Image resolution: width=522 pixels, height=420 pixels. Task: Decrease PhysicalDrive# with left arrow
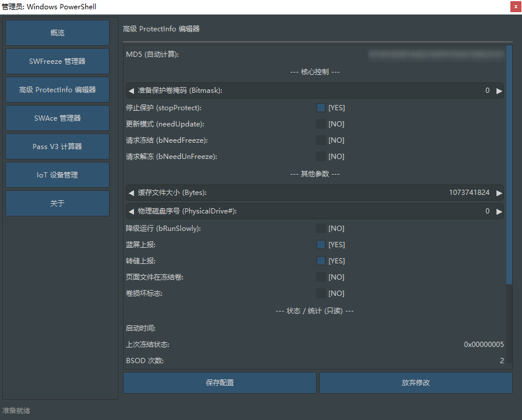pyautogui.click(x=132, y=212)
